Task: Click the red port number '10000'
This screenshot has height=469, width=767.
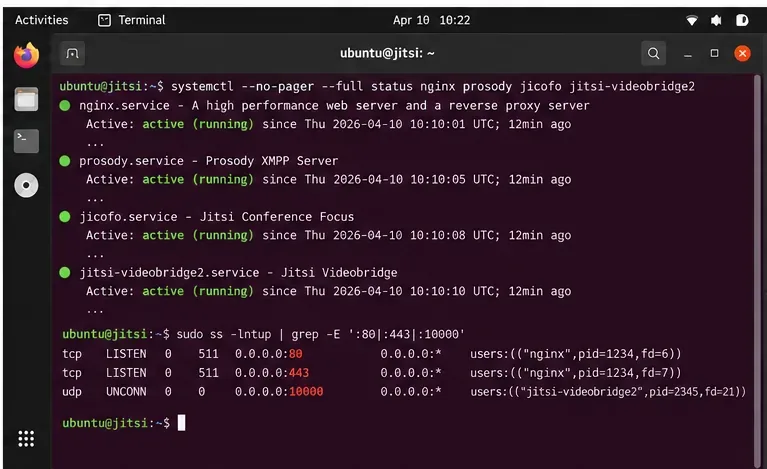Action: coord(306,392)
